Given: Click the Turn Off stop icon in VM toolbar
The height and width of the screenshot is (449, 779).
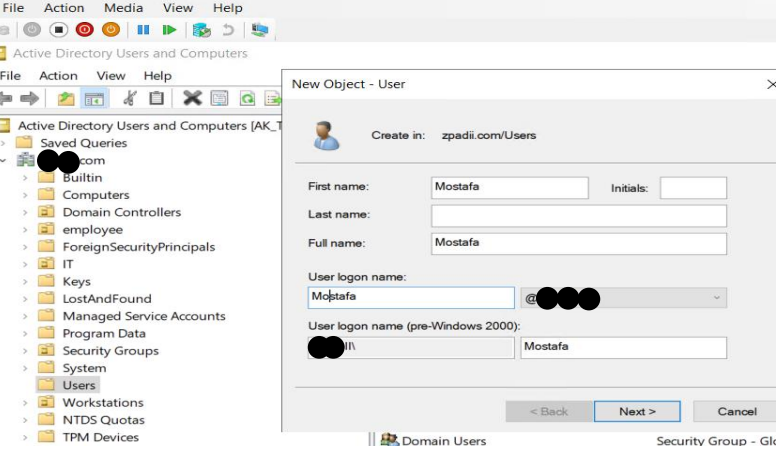Looking at the screenshot, I should pos(59,30).
